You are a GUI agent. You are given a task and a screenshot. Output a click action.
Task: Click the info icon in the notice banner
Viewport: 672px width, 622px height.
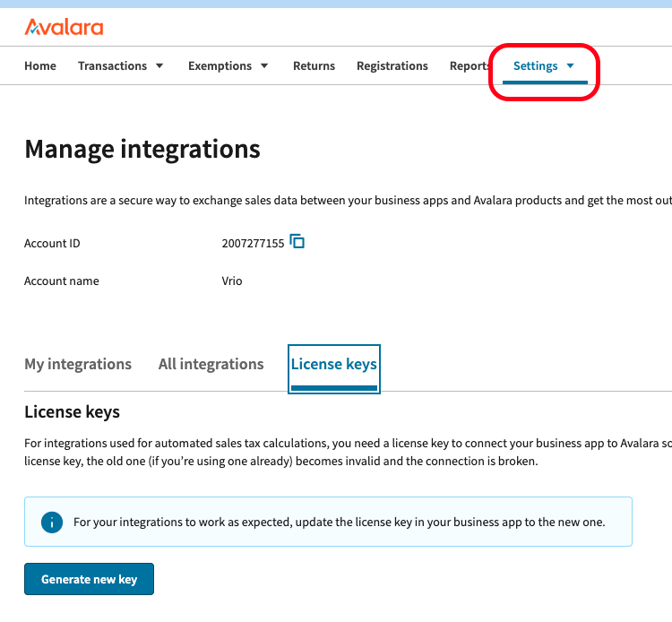click(x=52, y=523)
